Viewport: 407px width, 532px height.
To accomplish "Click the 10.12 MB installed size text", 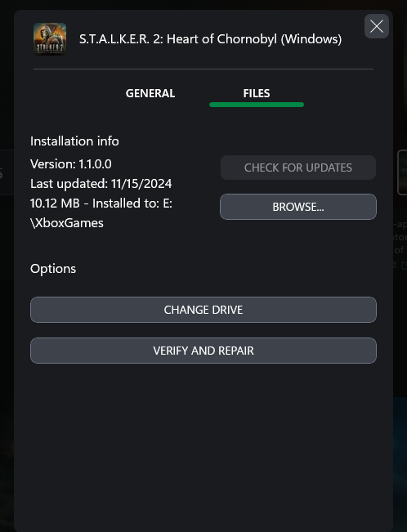I will (55, 203).
